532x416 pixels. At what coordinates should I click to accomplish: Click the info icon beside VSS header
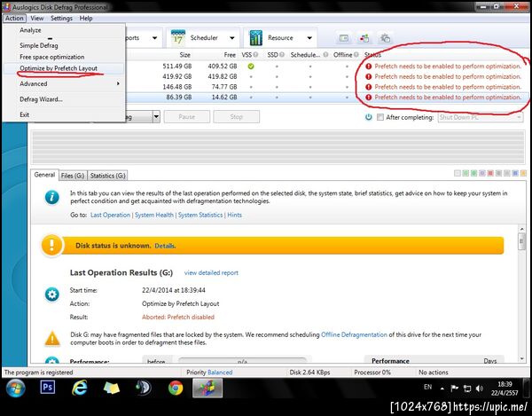255,54
